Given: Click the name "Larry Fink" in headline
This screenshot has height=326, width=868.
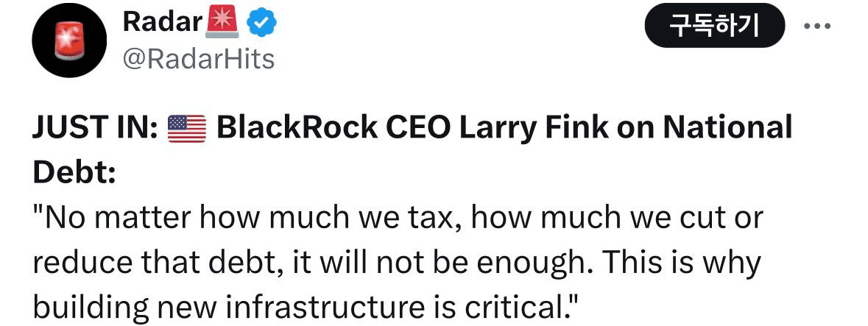Looking at the screenshot, I should click(x=532, y=129).
